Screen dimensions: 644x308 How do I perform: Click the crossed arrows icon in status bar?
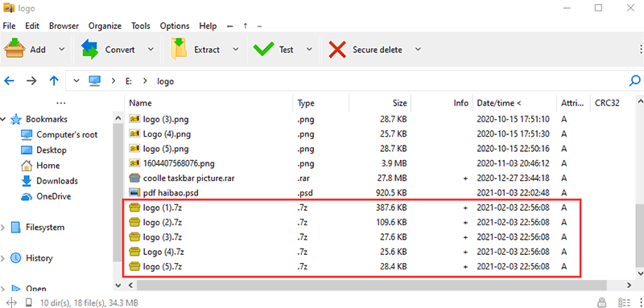(11, 302)
